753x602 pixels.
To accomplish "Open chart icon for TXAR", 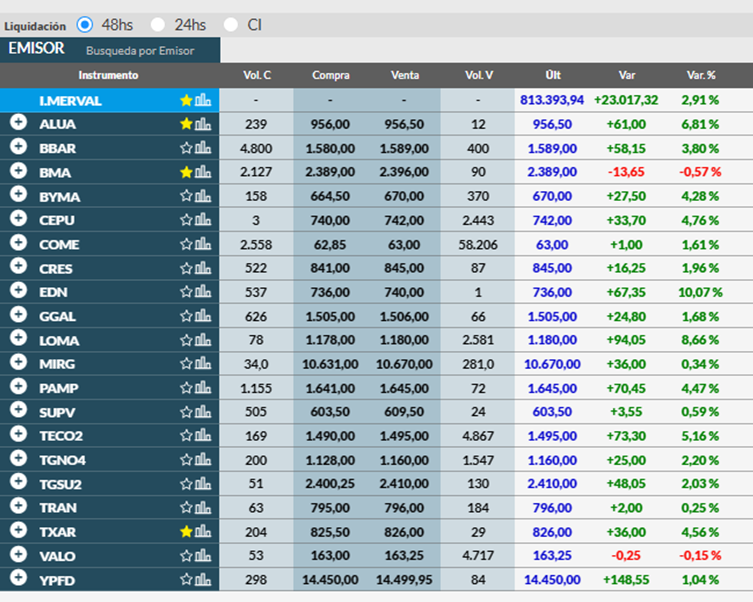I will (x=203, y=531).
